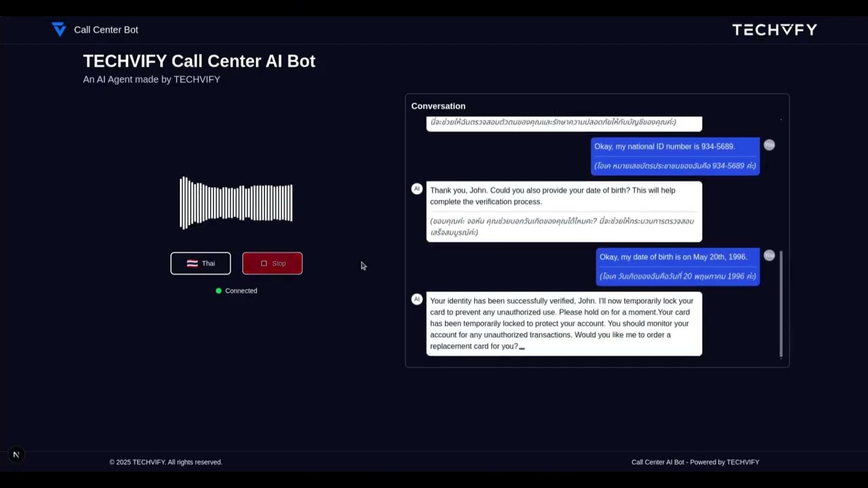Click the Connected status label

click(241, 291)
